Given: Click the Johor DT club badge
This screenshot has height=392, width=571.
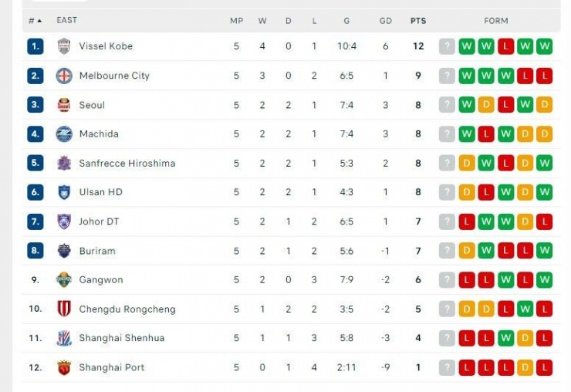Looking at the screenshot, I should tap(64, 221).
